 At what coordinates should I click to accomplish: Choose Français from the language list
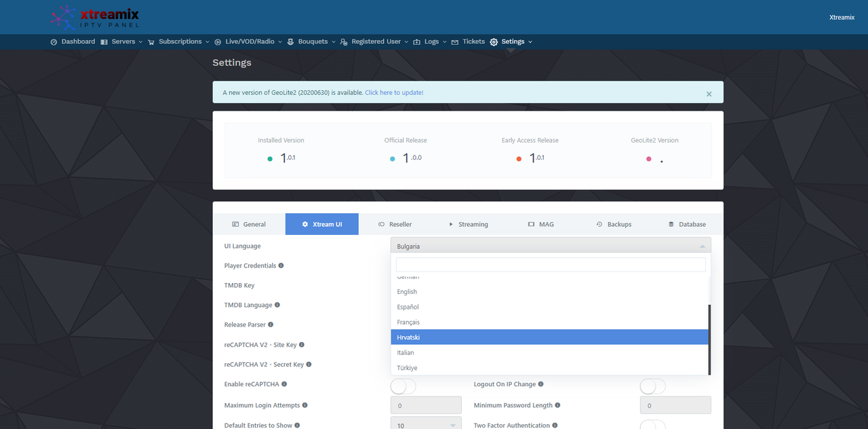(550, 322)
